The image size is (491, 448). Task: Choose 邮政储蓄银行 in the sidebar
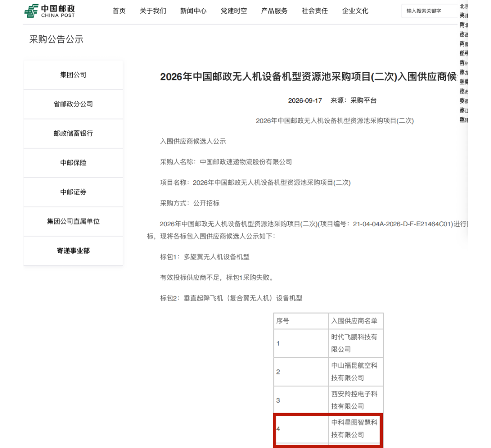click(x=73, y=134)
